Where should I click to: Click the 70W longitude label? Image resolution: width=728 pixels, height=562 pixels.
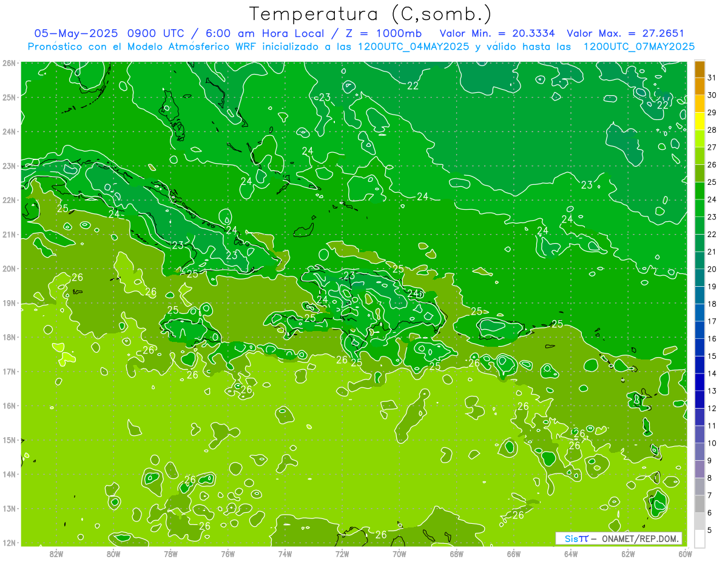click(399, 554)
